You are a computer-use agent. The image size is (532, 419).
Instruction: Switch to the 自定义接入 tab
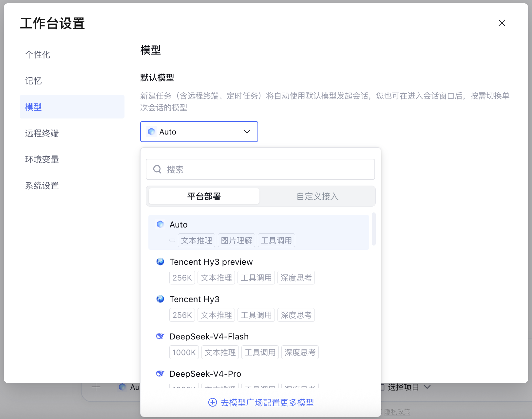pyautogui.click(x=317, y=196)
